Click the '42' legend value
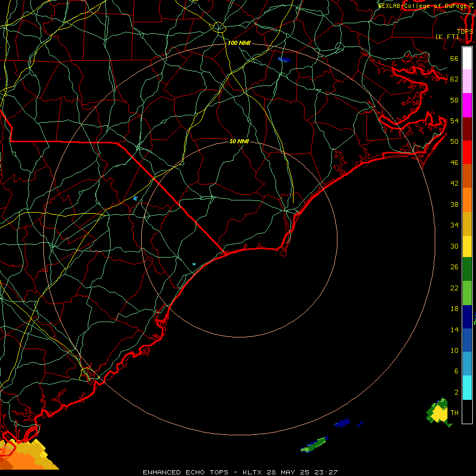This screenshot has height=476, width=476. coord(454,184)
